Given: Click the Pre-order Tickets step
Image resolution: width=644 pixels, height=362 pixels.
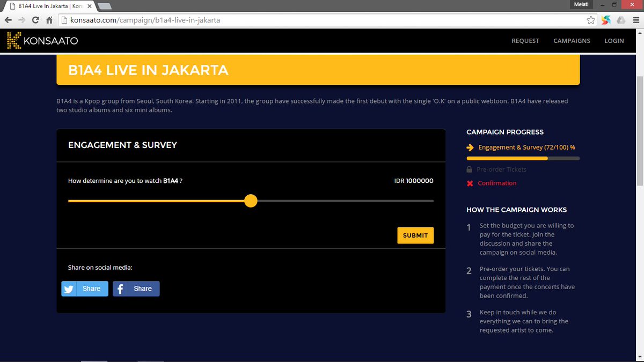Looking at the screenshot, I should click(x=501, y=169).
